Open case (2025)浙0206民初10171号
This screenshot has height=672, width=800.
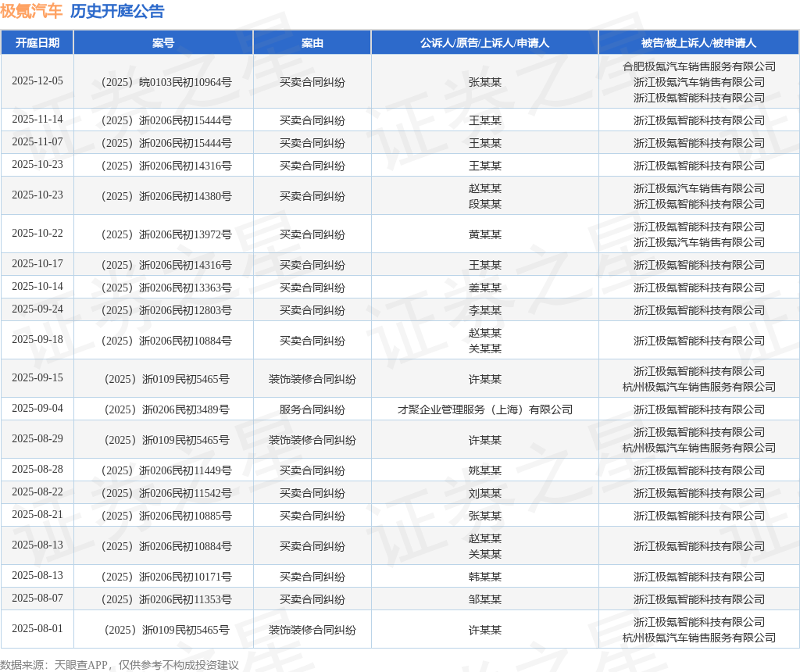click(163, 577)
